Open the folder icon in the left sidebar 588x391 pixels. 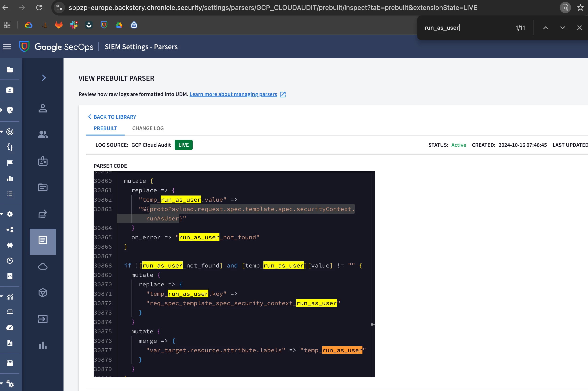[10, 70]
